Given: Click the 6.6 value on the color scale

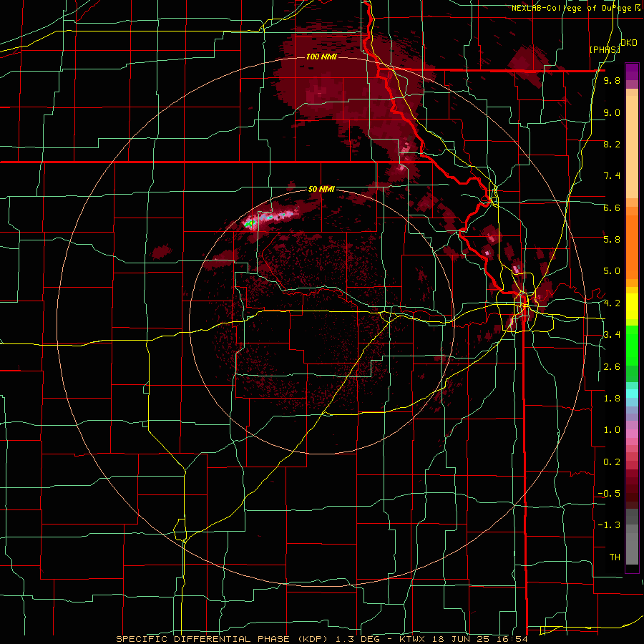Looking at the screenshot, I should (x=612, y=208).
